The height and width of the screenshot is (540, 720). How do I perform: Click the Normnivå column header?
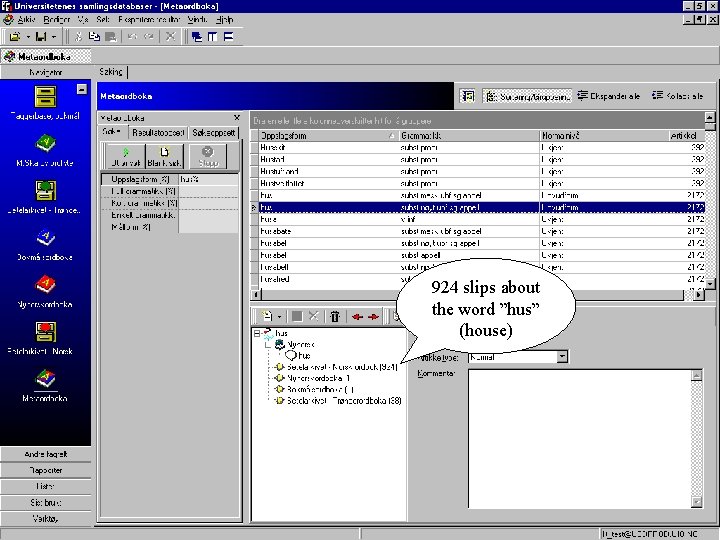(x=604, y=135)
